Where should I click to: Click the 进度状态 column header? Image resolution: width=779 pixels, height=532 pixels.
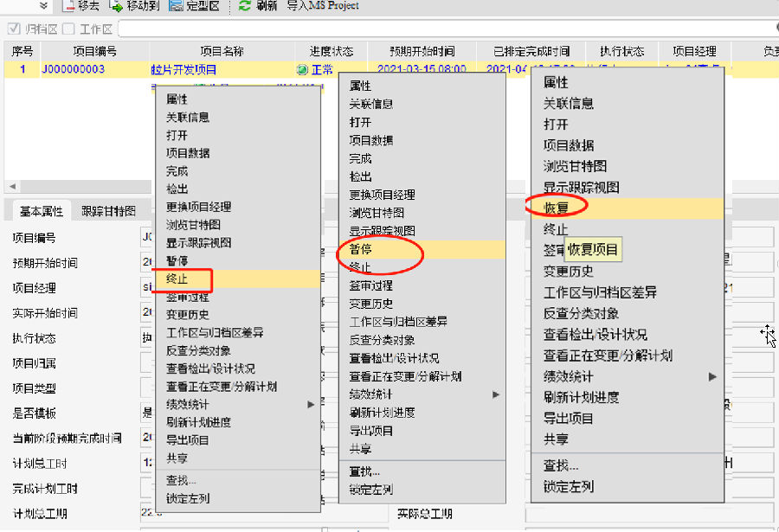pyautogui.click(x=332, y=51)
